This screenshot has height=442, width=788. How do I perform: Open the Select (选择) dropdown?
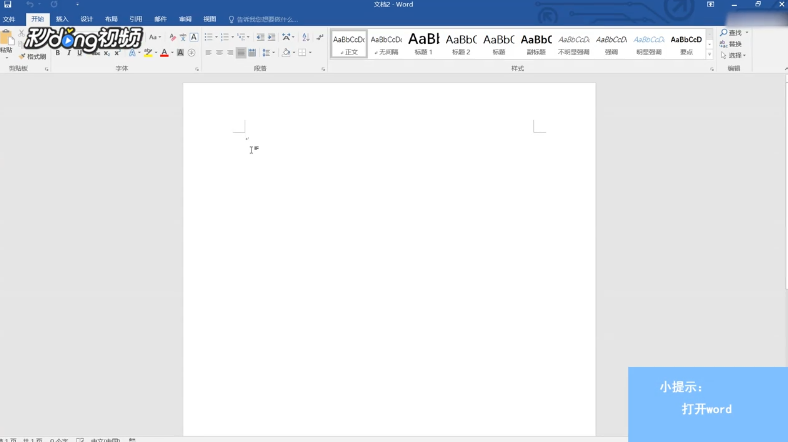tap(733, 55)
